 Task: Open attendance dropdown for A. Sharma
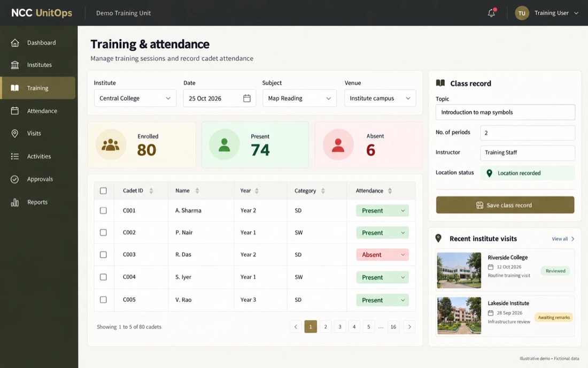[x=382, y=210]
